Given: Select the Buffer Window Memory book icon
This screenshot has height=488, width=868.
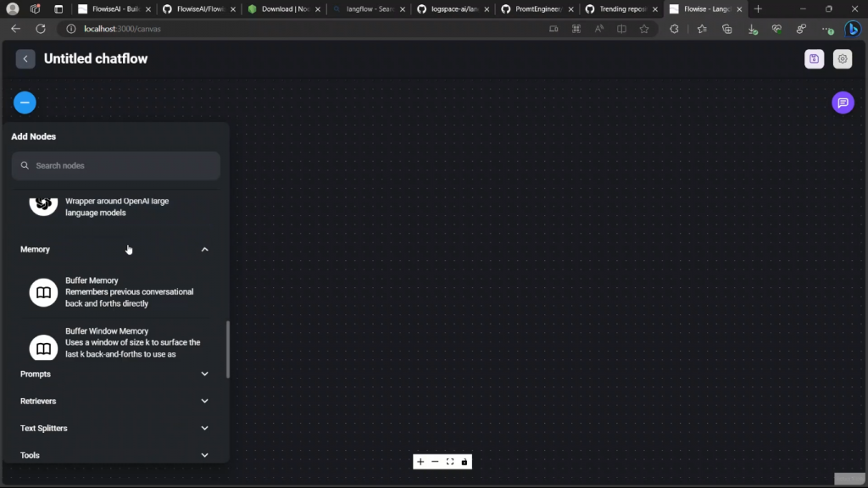Looking at the screenshot, I should (43, 347).
